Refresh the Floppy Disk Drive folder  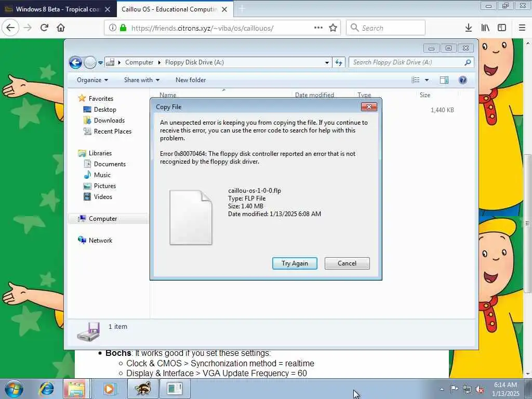339,62
